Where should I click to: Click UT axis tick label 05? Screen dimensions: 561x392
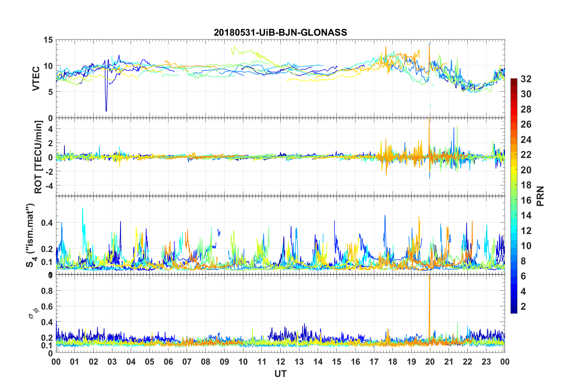coord(150,362)
